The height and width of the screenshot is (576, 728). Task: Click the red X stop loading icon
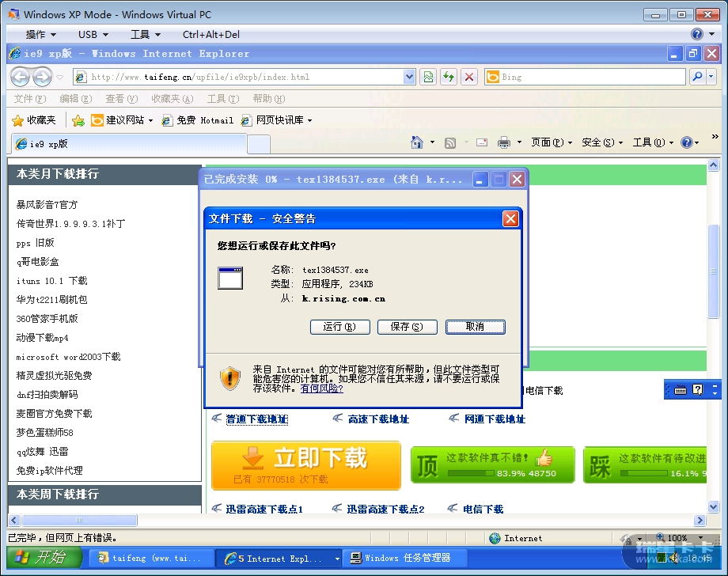469,77
